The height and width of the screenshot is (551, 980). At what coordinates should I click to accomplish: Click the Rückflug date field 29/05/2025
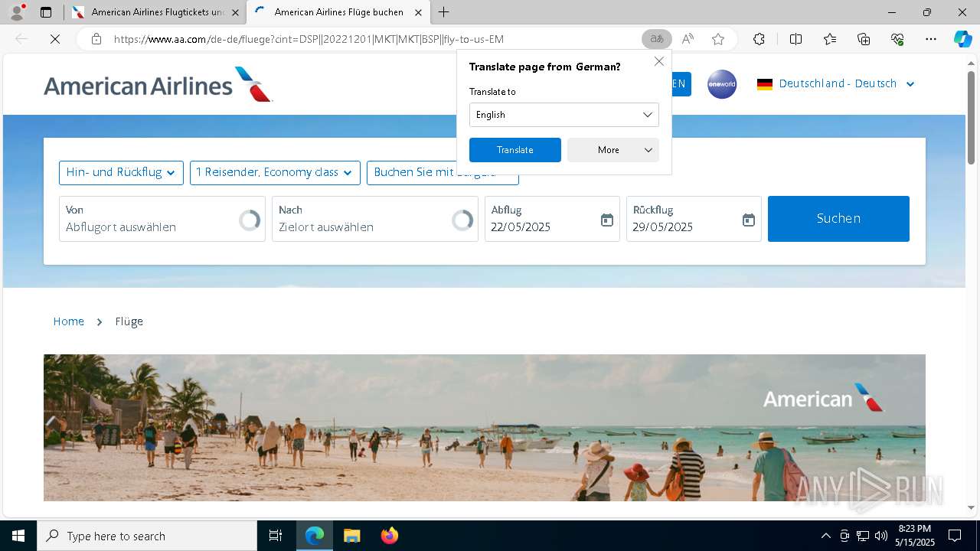click(x=694, y=219)
